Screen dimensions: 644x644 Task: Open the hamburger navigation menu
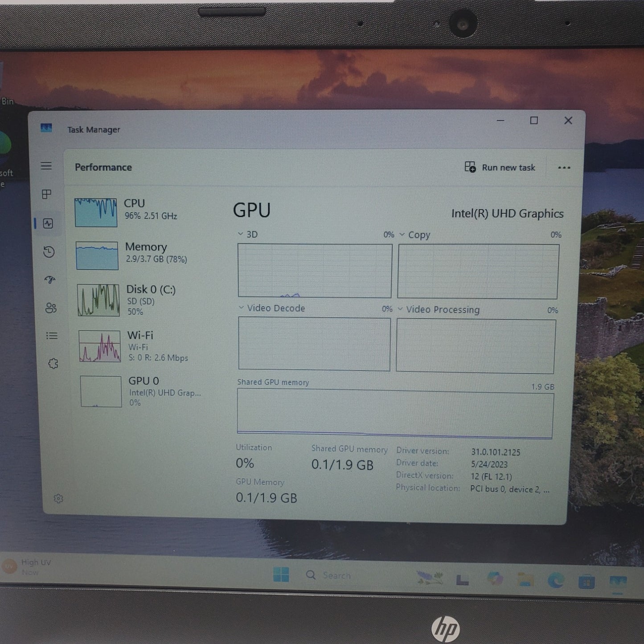click(x=46, y=166)
